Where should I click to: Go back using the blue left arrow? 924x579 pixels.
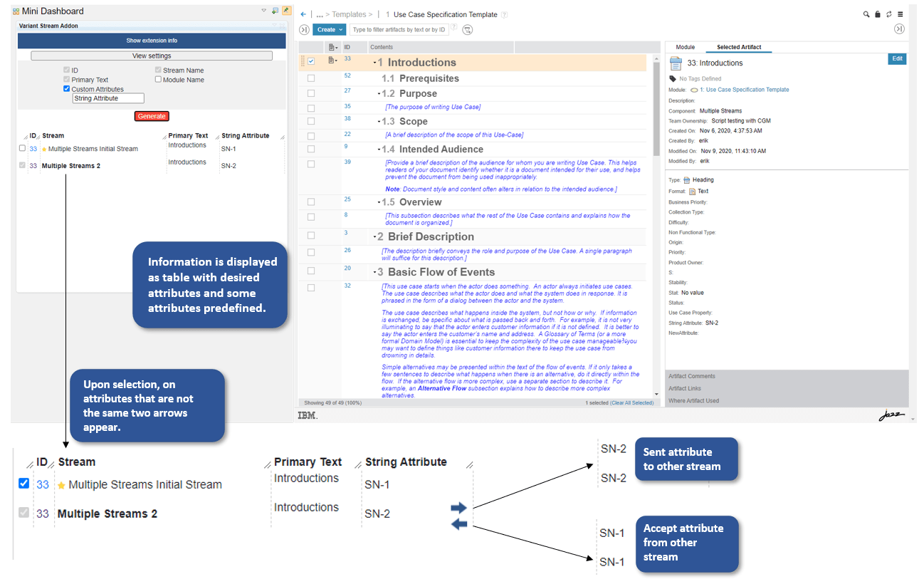[303, 14]
